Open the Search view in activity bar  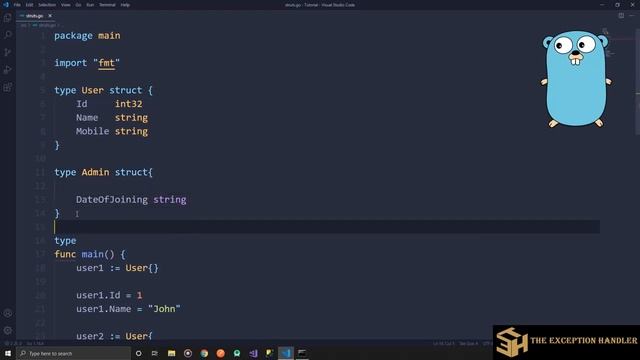7,35
